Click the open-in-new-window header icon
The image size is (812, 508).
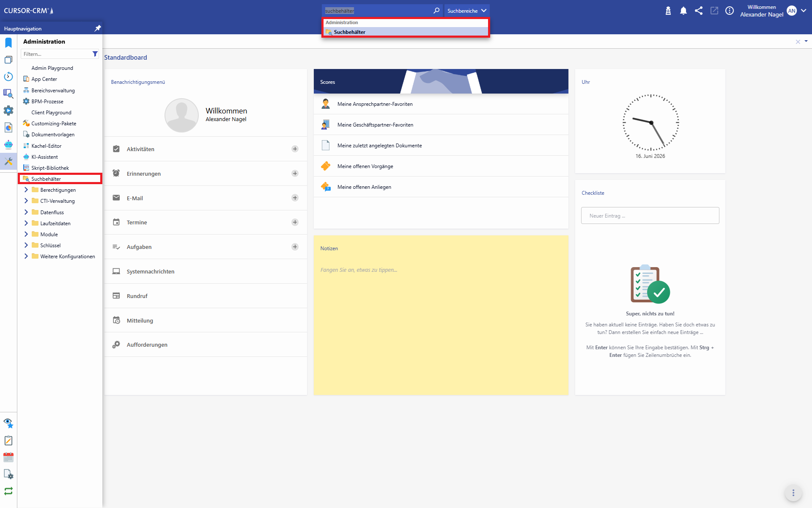pos(714,11)
